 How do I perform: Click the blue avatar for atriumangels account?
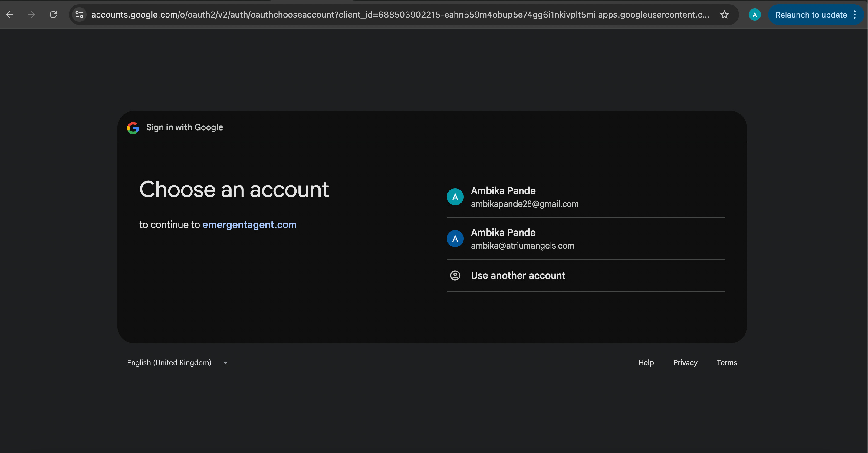click(x=455, y=239)
